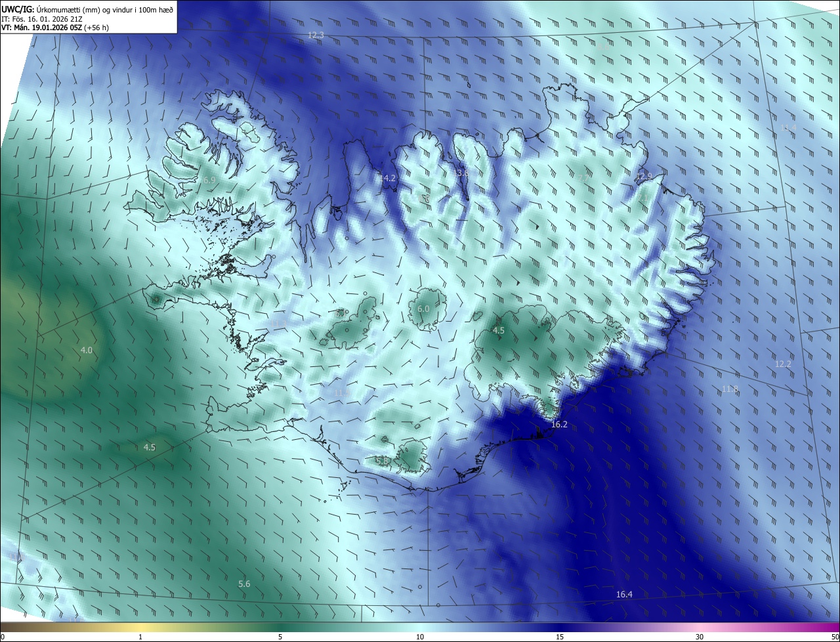
Task: Select the 6.9 value in the Westfjords
Action: tap(209, 180)
